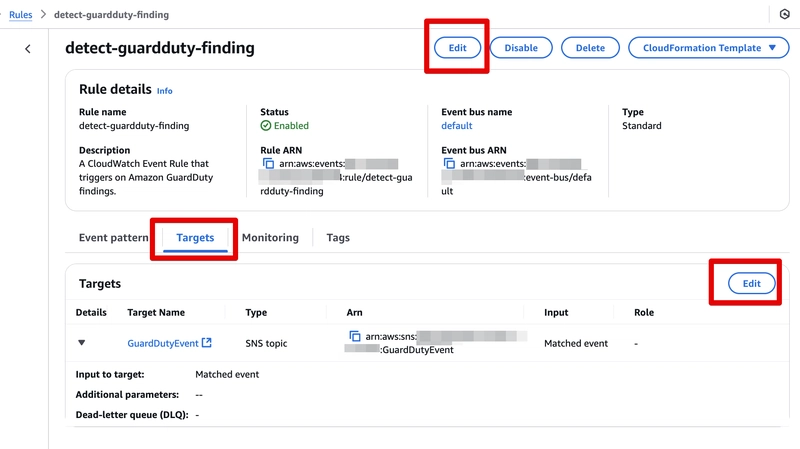This screenshot has height=449, width=800.
Task: Click the Additional parameters label
Action: pos(128,394)
